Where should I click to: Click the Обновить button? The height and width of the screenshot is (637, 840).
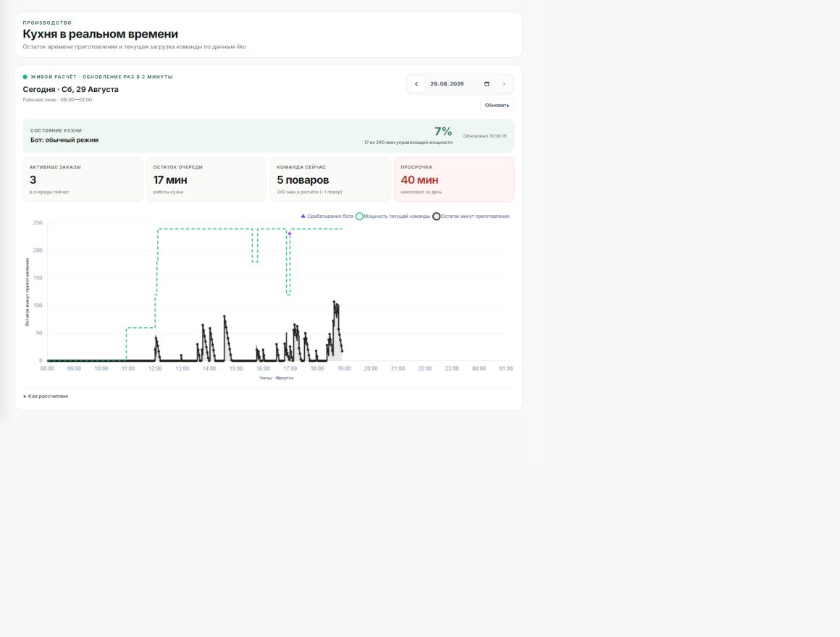click(497, 106)
